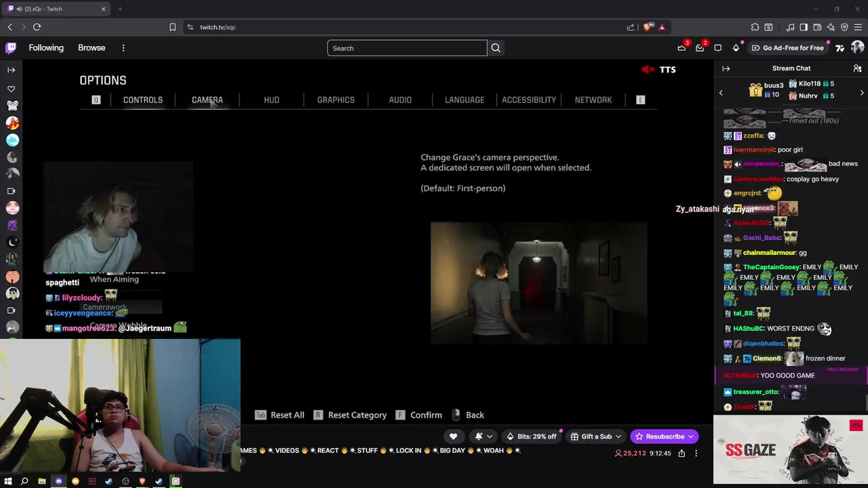Collapse the stream chat panel
The height and width of the screenshot is (488, 868).
(726, 68)
